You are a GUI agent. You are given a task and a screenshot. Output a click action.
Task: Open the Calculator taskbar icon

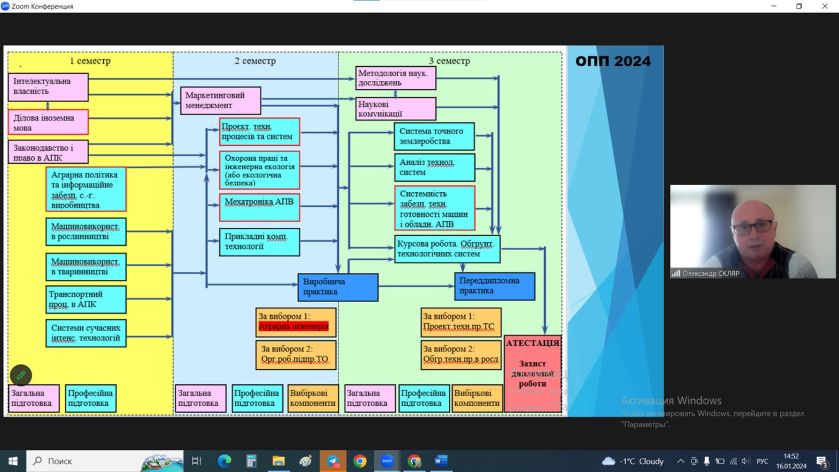[251, 461]
